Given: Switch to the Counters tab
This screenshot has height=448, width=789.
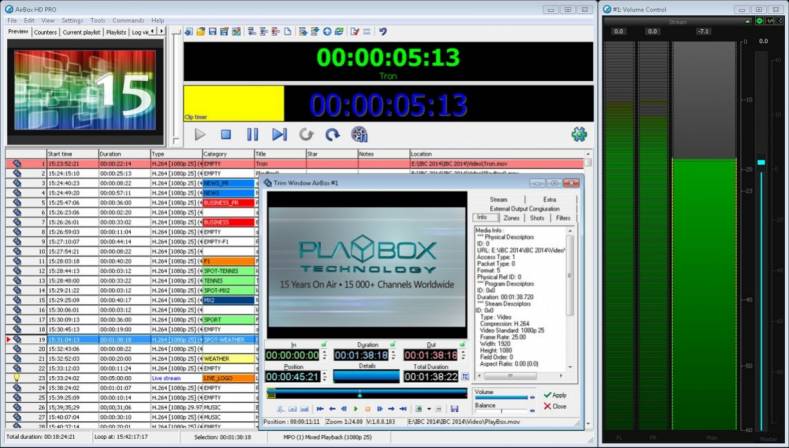Looking at the screenshot, I should click(45, 32).
